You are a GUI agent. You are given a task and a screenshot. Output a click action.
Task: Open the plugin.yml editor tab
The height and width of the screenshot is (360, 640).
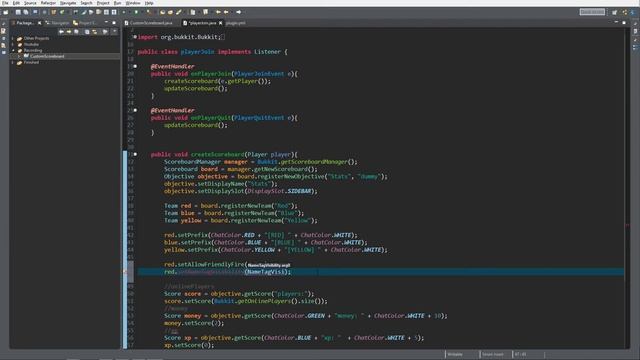(236, 23)
